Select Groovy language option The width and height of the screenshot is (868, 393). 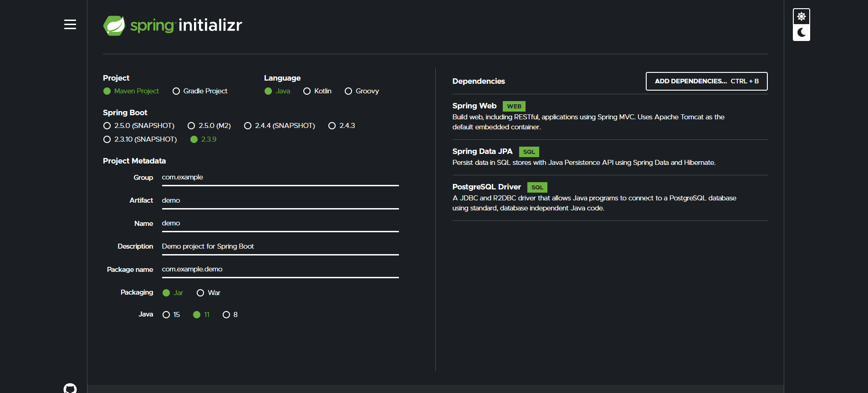coord(362,91)
